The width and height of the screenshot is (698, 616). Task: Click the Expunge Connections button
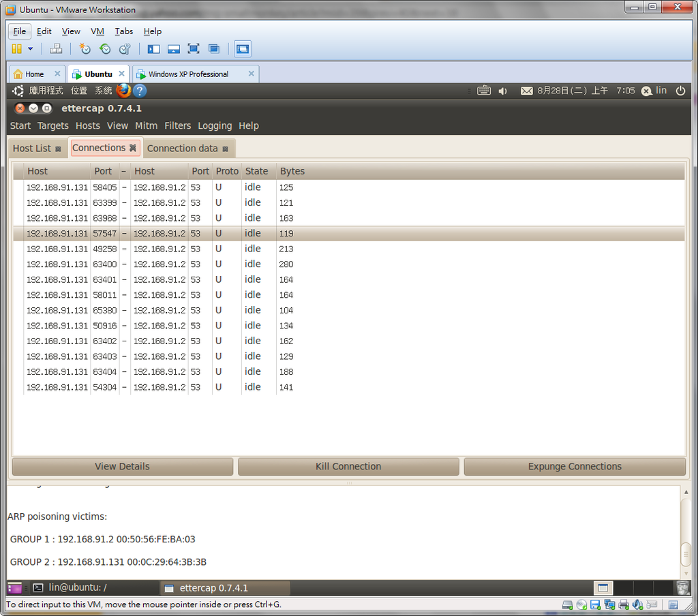coord(575,467)
